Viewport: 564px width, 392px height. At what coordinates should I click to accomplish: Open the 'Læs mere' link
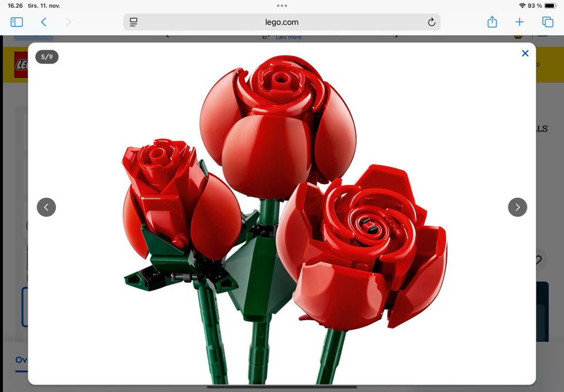288,37
